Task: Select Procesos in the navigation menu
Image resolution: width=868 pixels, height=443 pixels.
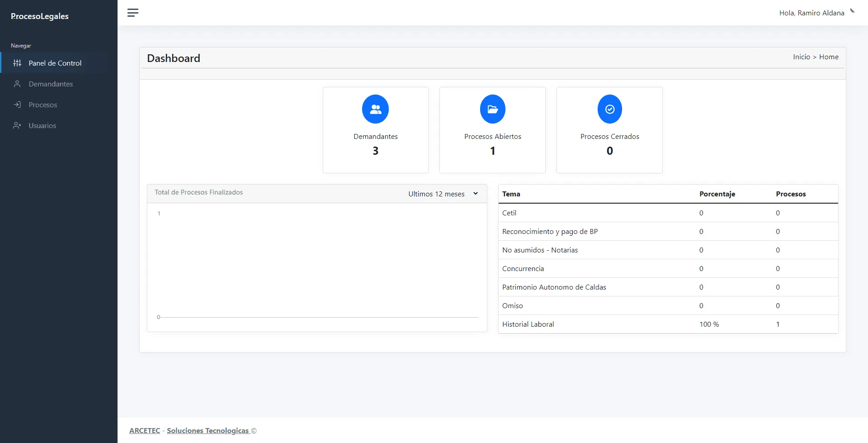Action: (x=43, y=105)
